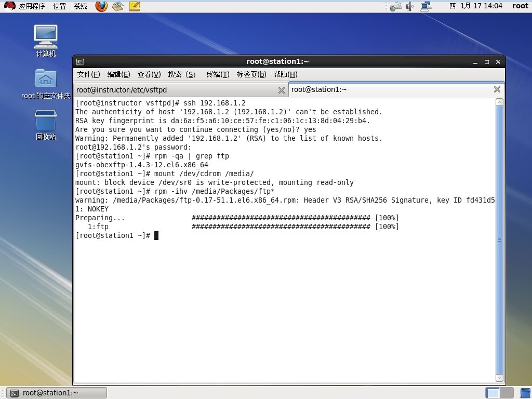Click the 'rpm -ihv /media/Packages/ftp*' command

click(x=215, y=191)
